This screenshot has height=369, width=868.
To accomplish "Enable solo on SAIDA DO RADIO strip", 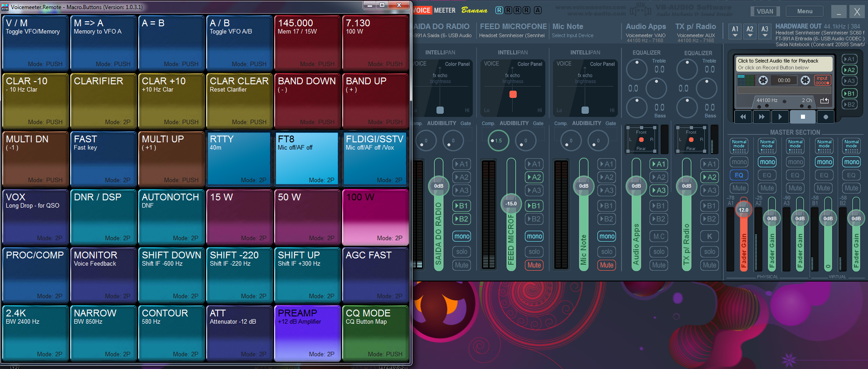I will (462, 252).
